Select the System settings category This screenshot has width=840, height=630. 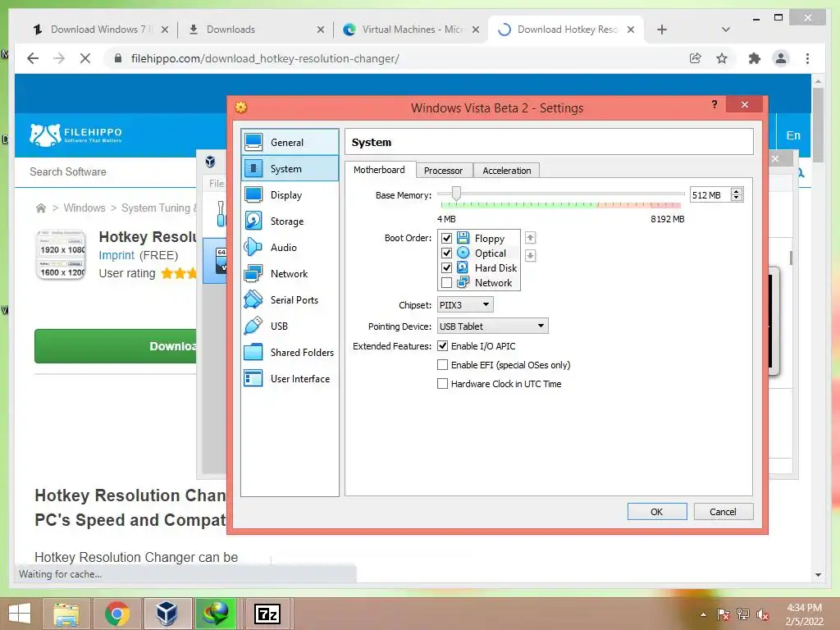290,169
